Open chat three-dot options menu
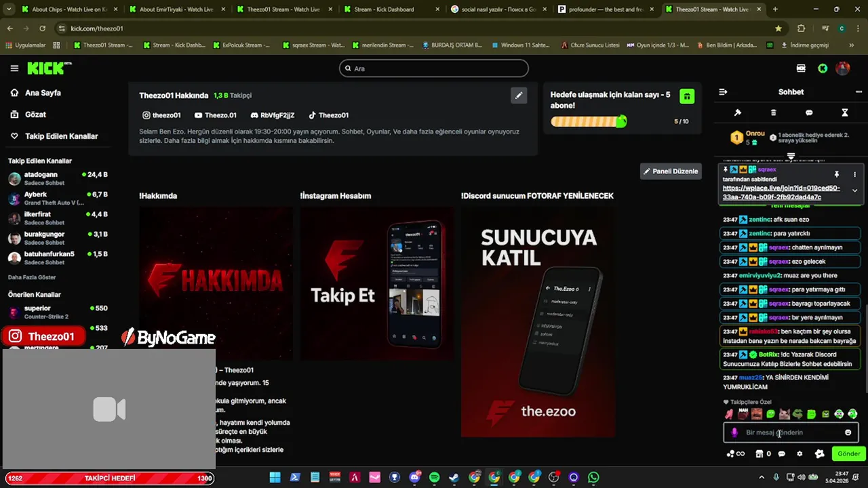868x488 pixels. pos(859,92)
